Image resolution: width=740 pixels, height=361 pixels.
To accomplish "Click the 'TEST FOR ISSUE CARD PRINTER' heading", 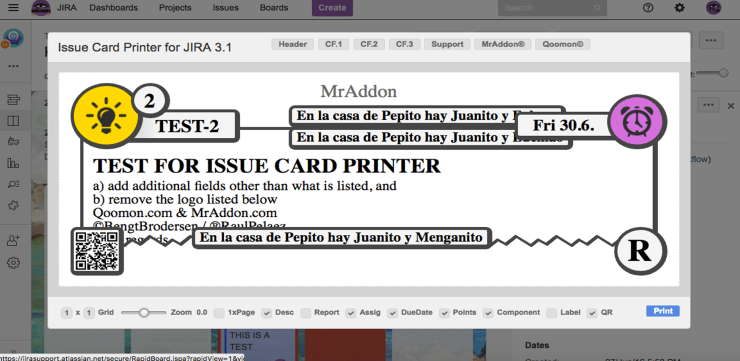I will 267,166.
